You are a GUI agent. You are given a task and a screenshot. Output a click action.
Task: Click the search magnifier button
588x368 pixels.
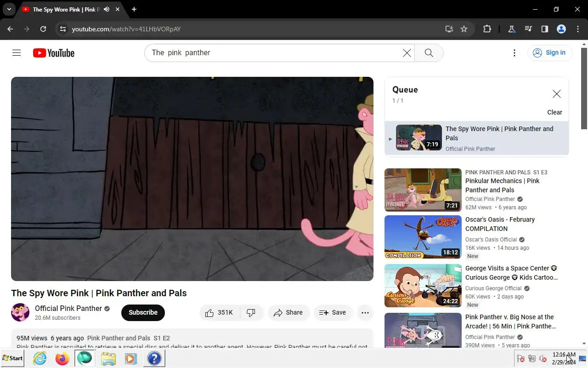coord(429,53)
